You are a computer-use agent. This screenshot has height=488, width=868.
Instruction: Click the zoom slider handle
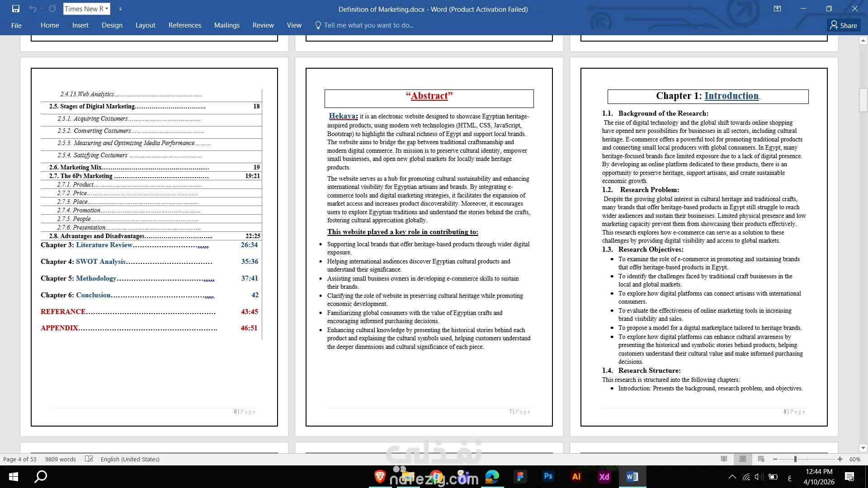795,459
